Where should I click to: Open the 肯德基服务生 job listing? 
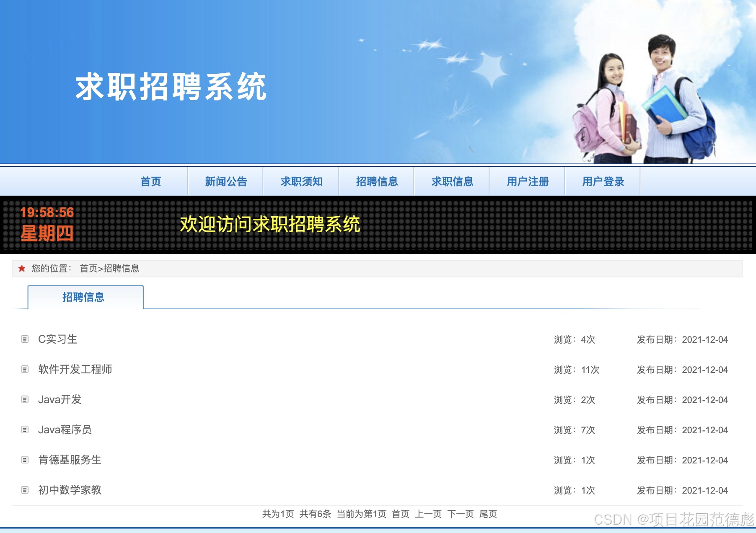70,460
